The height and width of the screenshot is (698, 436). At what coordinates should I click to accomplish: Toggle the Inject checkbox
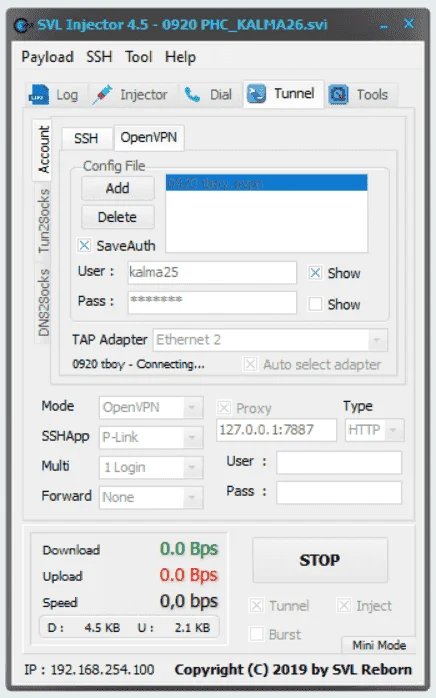(343, 605)
